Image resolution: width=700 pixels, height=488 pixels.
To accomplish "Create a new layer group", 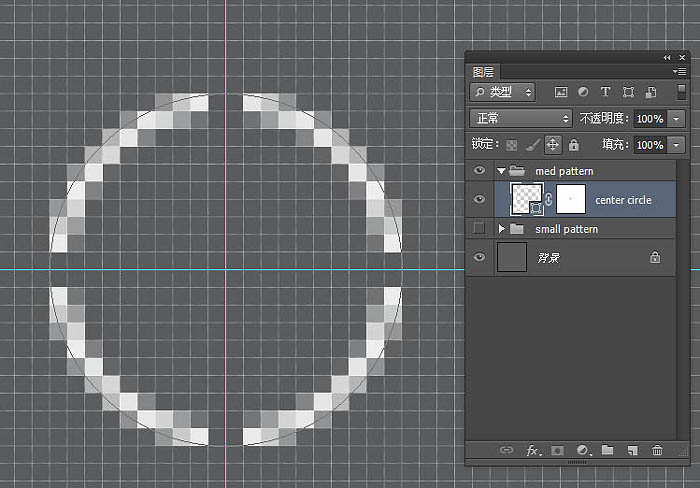I will click(x=608, y=451).
